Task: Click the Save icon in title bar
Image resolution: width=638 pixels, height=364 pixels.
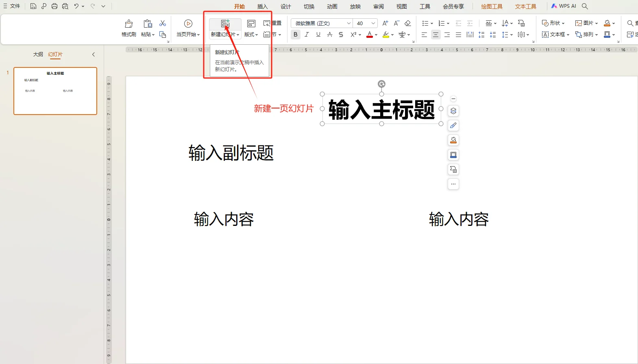Action: (33, 6)
